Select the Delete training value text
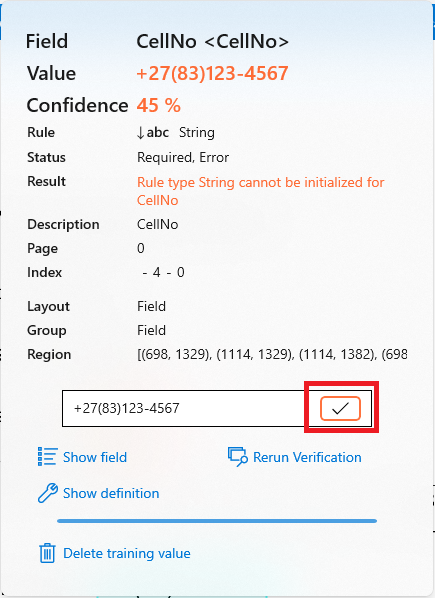 pyautogui.click(x=127, y=553)
